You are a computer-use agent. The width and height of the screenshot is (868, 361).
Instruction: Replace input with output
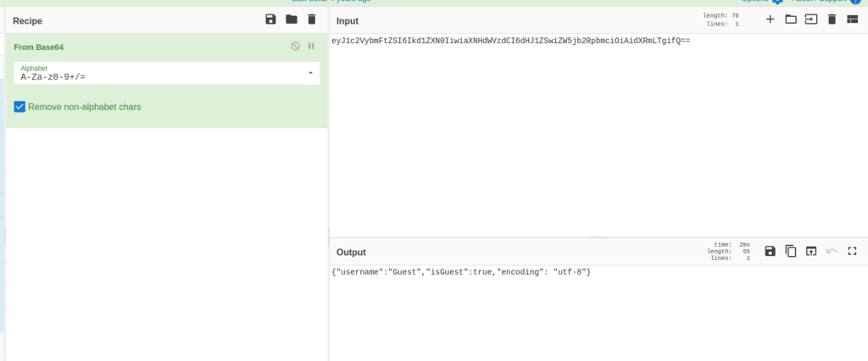811,251
